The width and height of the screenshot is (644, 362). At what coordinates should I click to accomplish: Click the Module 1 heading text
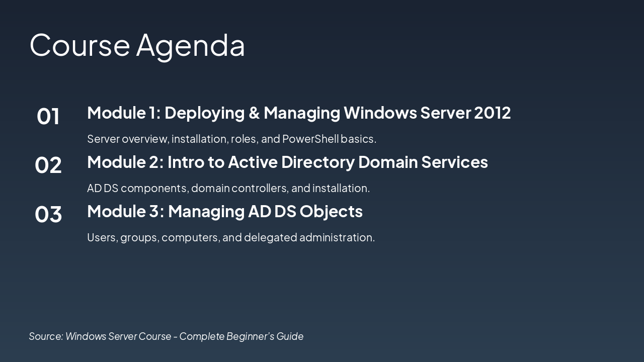click(299, 113)
